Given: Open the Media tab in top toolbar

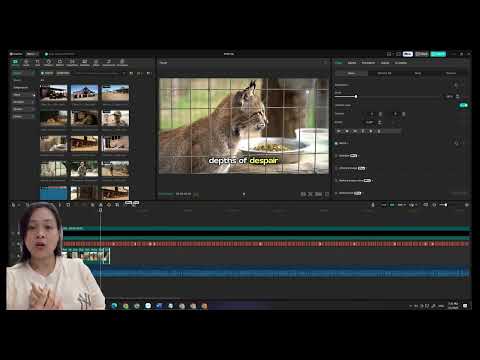Looking at the screenshot, I should click(x=15, y=62).
